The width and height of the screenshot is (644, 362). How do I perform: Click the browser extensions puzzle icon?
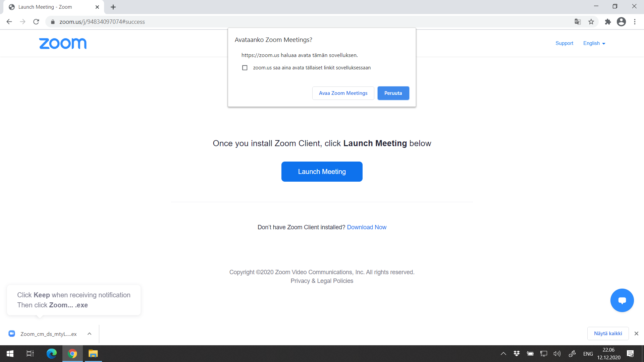608,22
